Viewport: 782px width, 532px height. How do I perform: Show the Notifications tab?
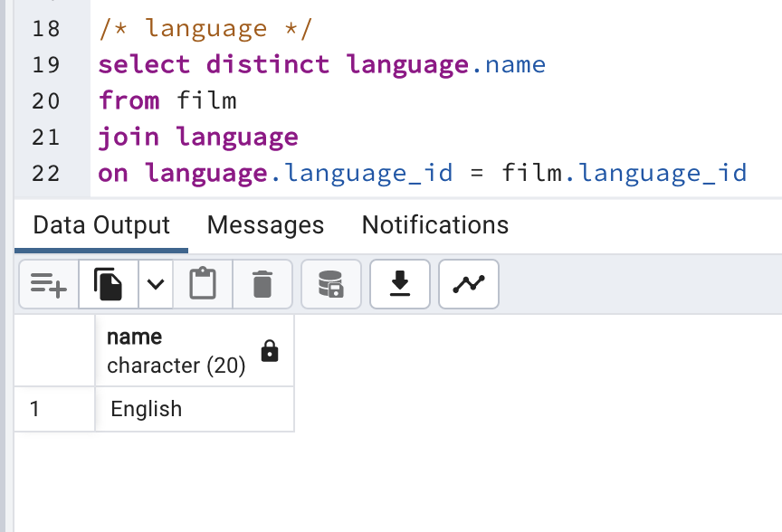coord(435,225)
